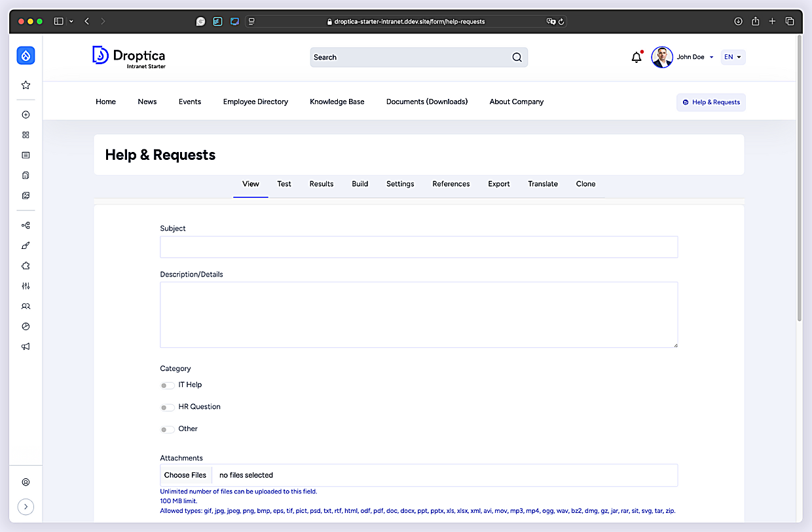Click the megaphone announcements icon in sidebar
This screenshot has width=812, height=532.
pos(26,347)
